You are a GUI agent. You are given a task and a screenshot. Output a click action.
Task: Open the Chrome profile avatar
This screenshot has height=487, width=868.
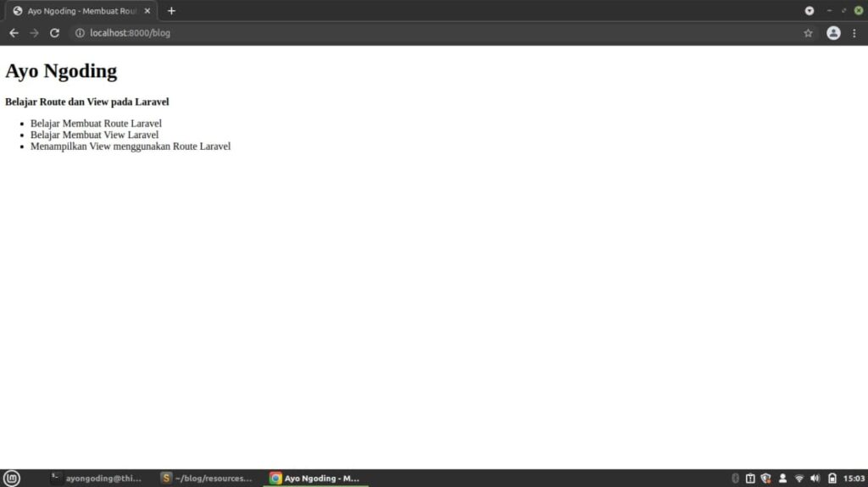point(833,33)
